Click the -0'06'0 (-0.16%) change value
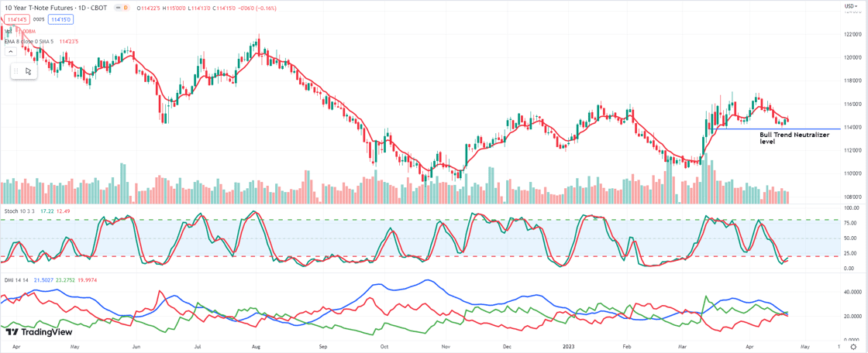 tap(257, 8)
